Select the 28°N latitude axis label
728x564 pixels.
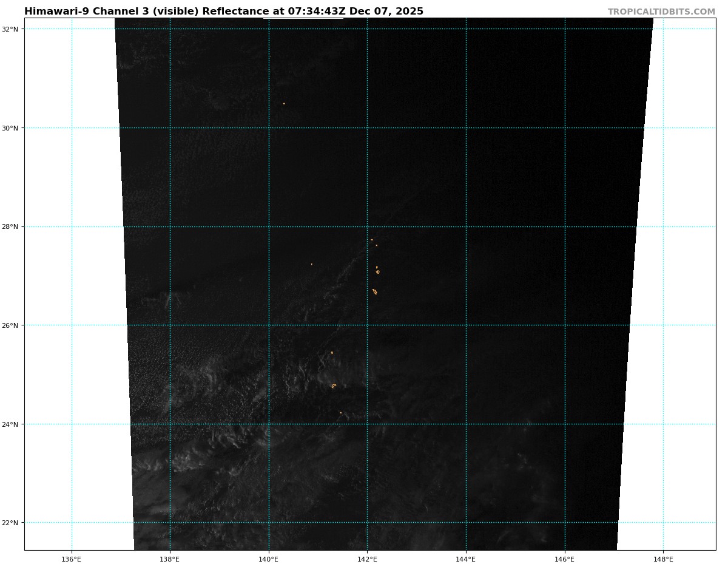pyautogui.click(x=12, y=227)
